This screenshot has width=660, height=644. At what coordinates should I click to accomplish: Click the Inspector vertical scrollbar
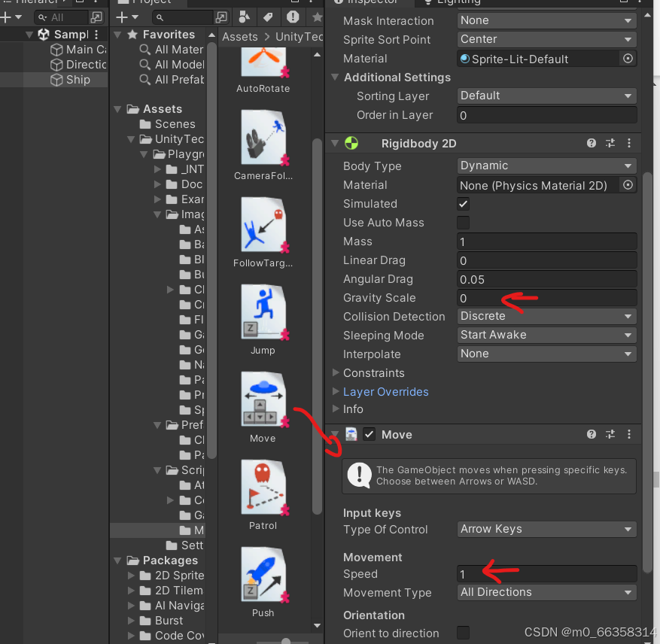coord(647,372)
